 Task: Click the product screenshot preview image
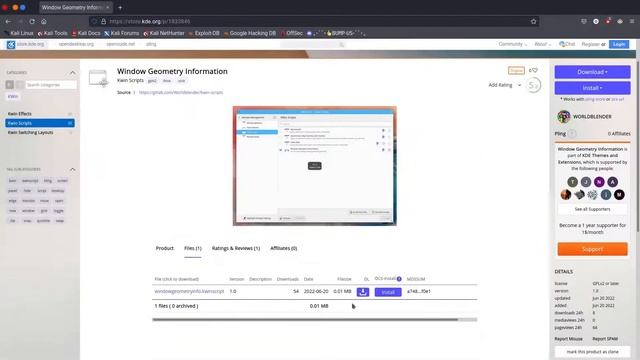pos(314,166)
